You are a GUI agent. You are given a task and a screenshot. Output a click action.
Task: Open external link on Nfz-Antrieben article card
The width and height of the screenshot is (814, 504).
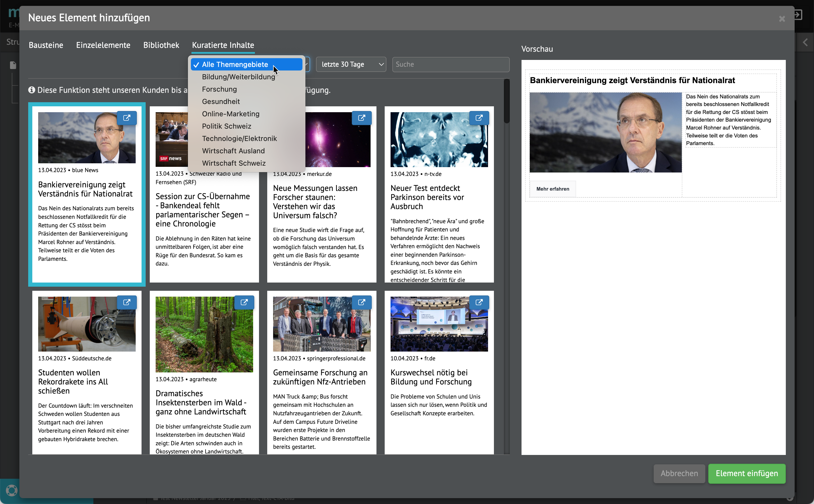pyautogui.click(x=361, y=302)
